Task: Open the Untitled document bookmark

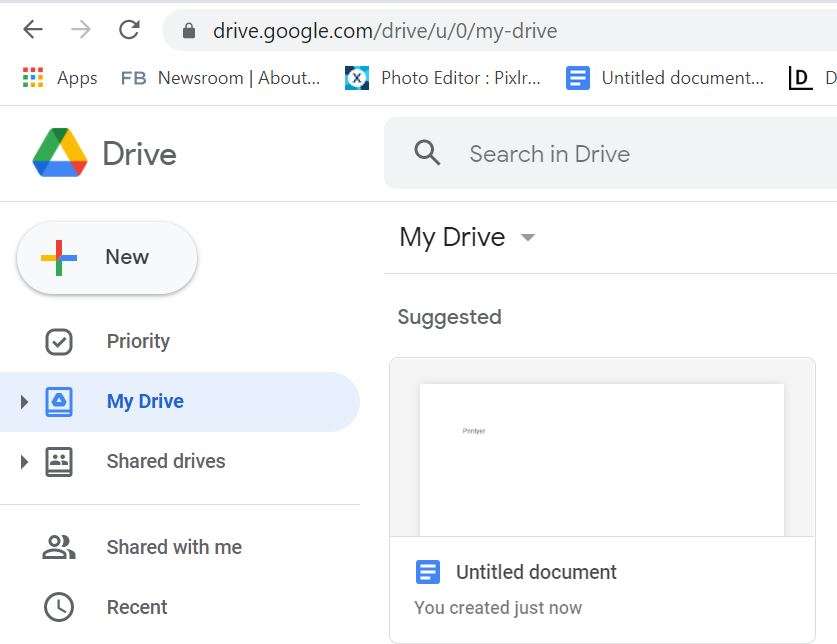Action: point(682,78)
